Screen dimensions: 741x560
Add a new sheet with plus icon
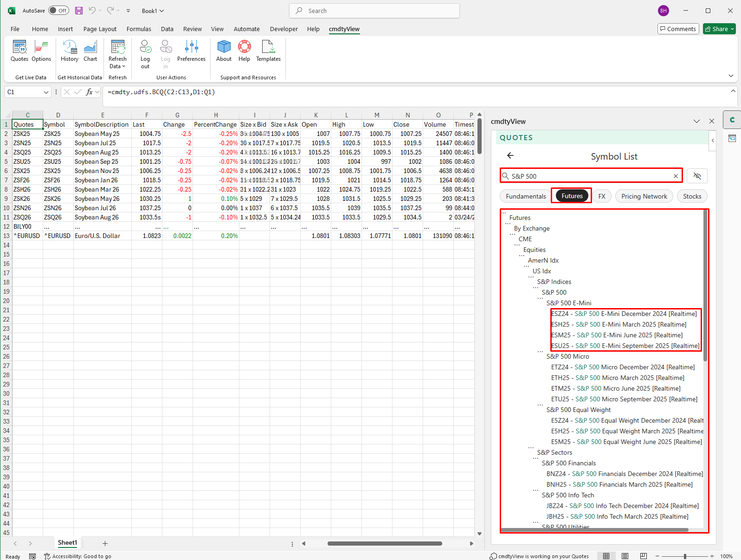pyautogui.click(x=105, y=543)
